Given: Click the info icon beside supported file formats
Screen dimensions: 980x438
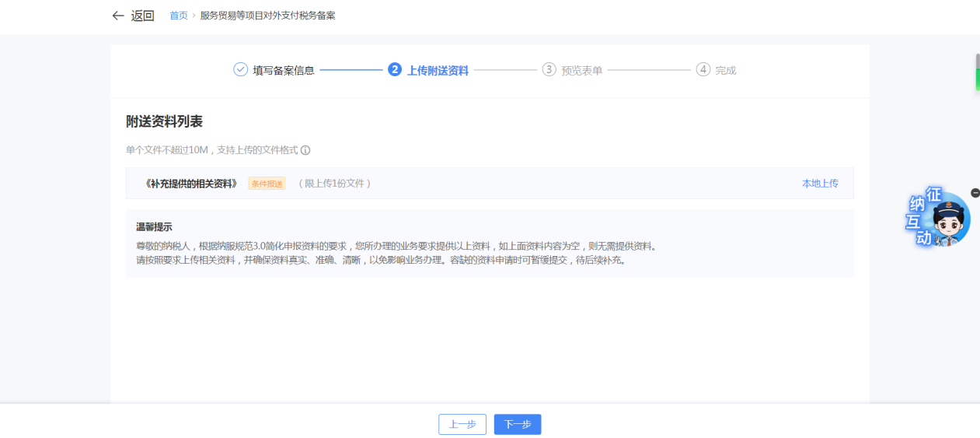Looking at the screenshot, I should [305, 150].
